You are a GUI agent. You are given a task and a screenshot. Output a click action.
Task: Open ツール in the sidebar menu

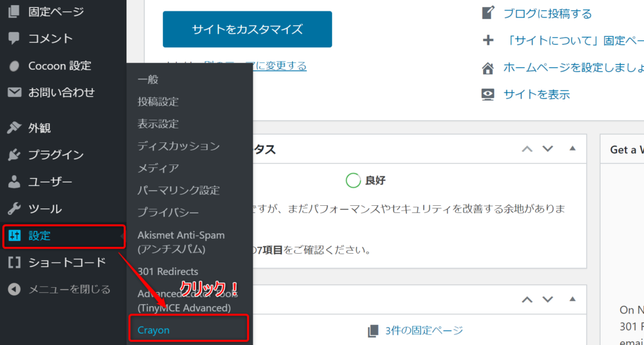pos(45,209)
